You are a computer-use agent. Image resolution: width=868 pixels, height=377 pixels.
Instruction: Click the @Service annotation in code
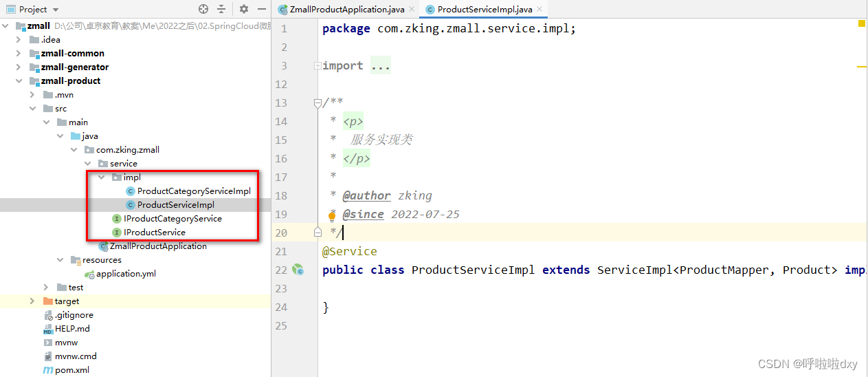click(x=350, y=251)
